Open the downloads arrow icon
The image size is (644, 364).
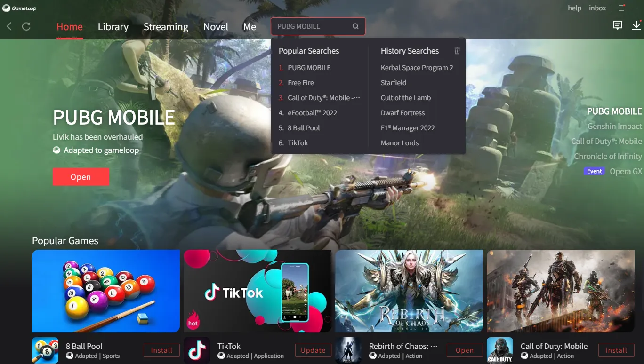636,25
